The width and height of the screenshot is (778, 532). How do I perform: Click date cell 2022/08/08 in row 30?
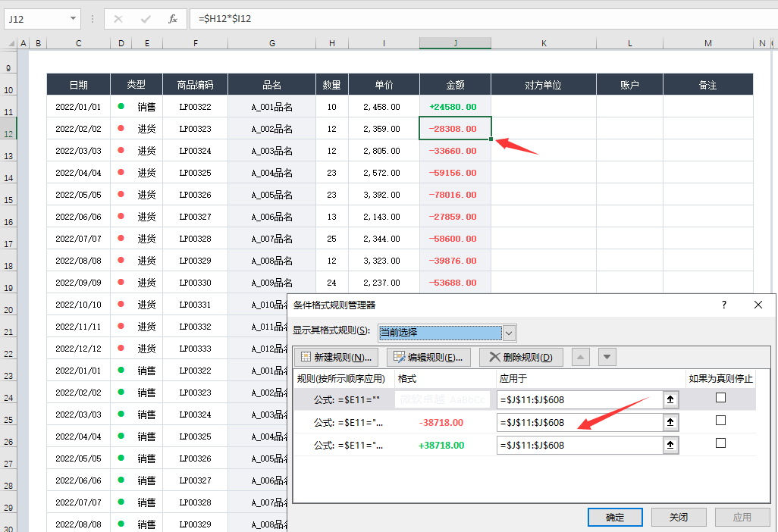pos(78,524)
